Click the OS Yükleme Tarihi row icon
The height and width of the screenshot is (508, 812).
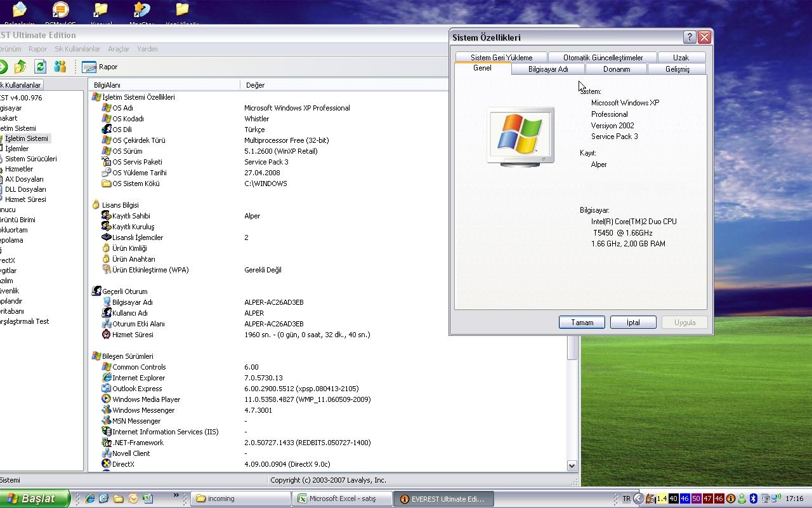coord(107,173)
